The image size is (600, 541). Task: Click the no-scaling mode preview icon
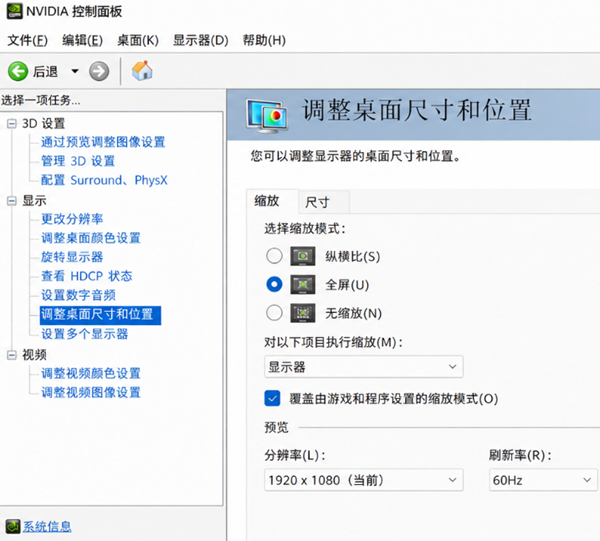(x=303, y=313)
